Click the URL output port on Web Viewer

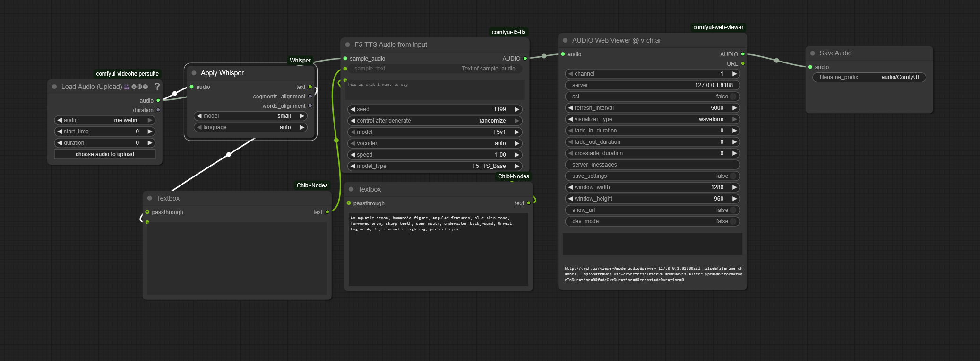(x=743, y=63)
